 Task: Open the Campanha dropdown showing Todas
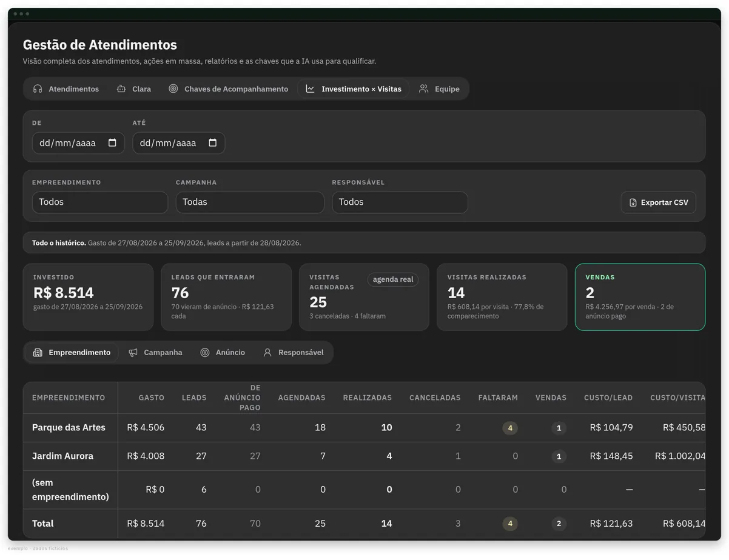[x=250, y=202]
